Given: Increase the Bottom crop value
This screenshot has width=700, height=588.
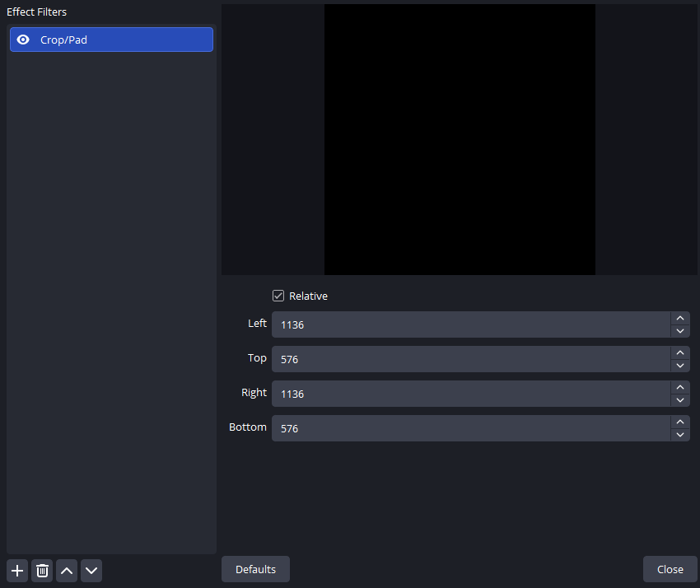Looking at the screenshot, I should [680, 422].
